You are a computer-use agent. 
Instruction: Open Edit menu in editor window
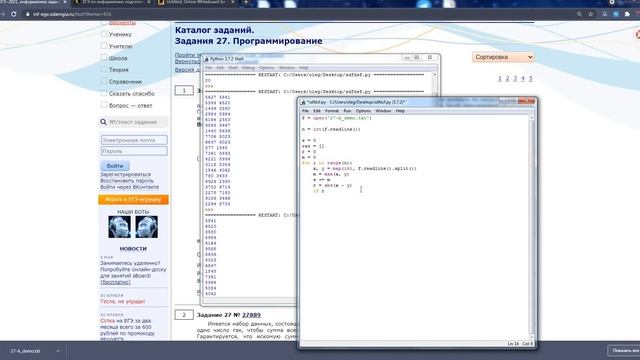click(317, 111)
